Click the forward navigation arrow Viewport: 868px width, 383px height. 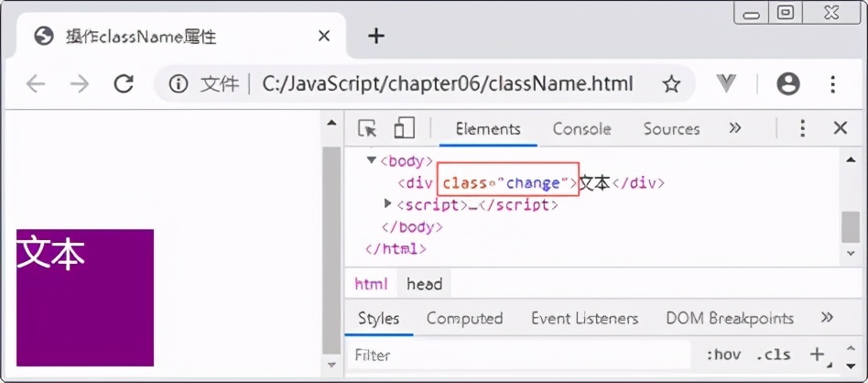[x=80, y=84]
